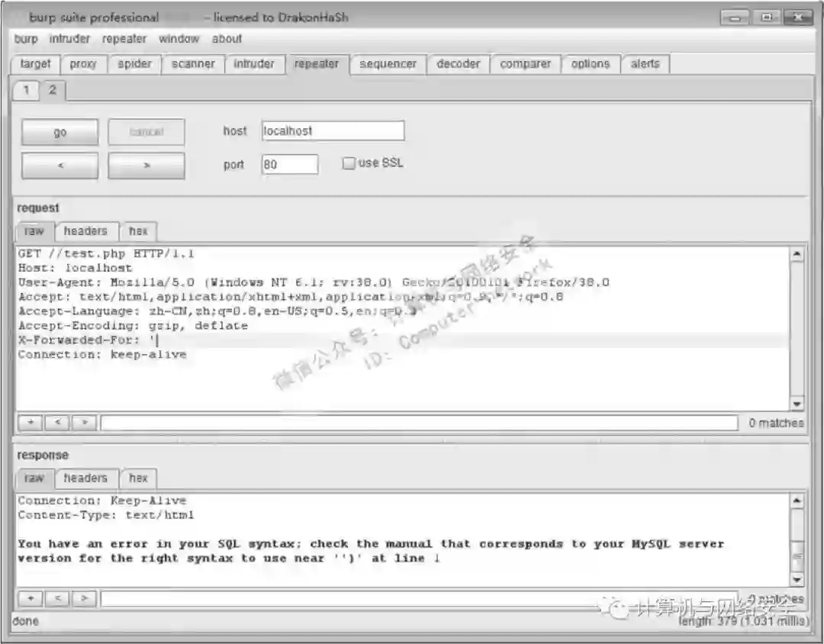824x644 pixels.
Task: Click the response search plus button
Action: 31,598
